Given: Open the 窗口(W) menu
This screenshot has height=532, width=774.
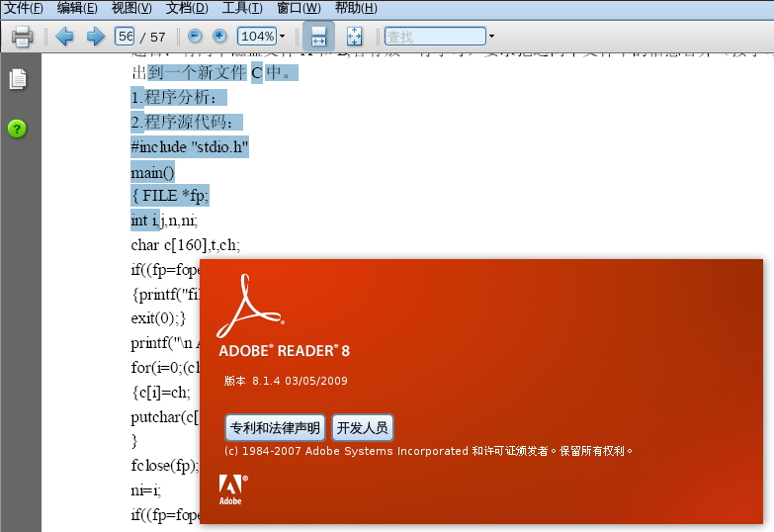Looking at the screenshot, I should (299, 8).
